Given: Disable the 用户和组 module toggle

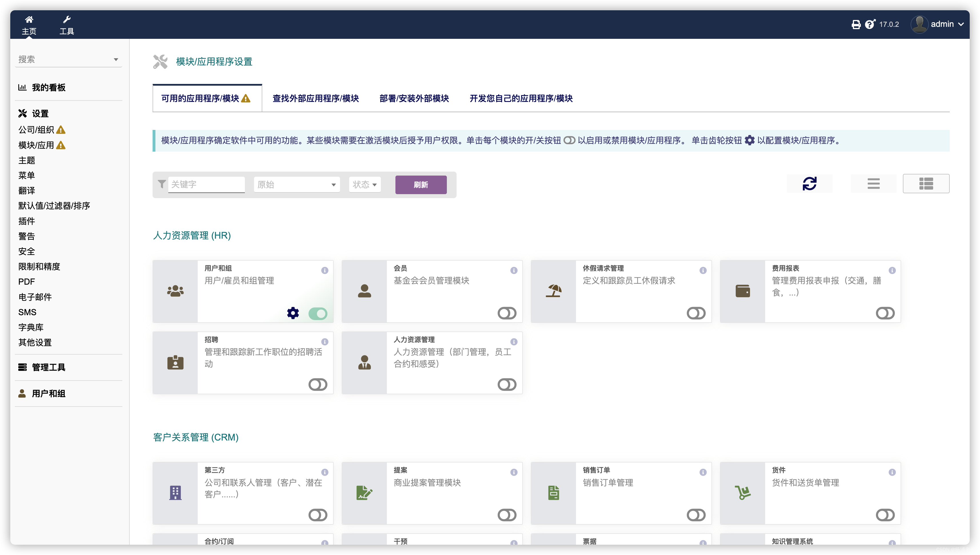Looking at the screenshot, I should pyautogui.click(x=318, y=313).
